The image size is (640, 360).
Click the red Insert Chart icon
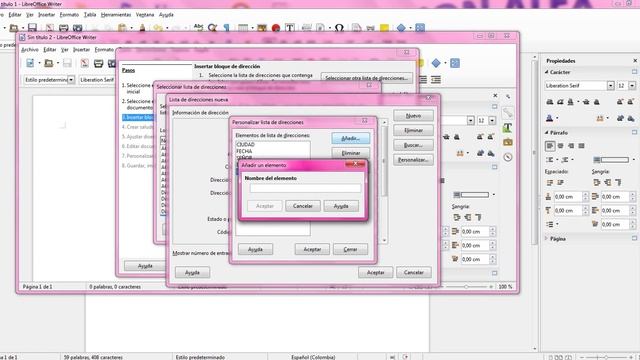(276, 28)
